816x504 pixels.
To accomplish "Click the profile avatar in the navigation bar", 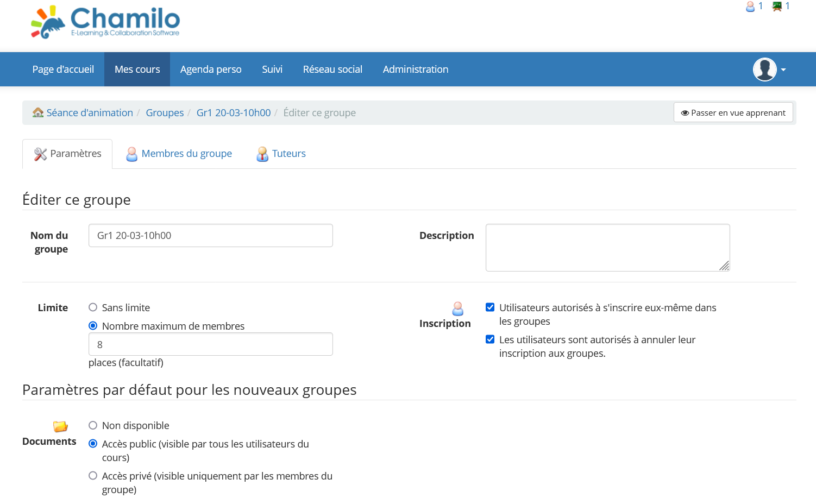I will coord(764,69).
